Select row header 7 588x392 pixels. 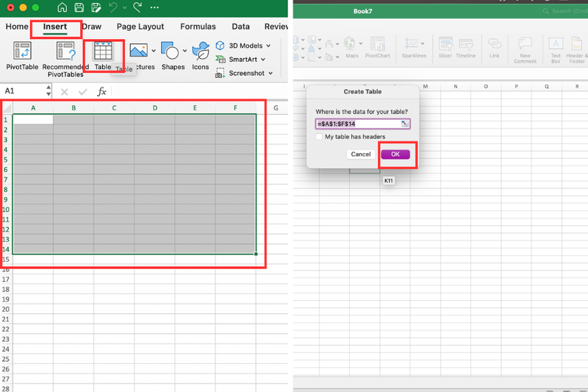pyautogui.click(x=6, y=179)
